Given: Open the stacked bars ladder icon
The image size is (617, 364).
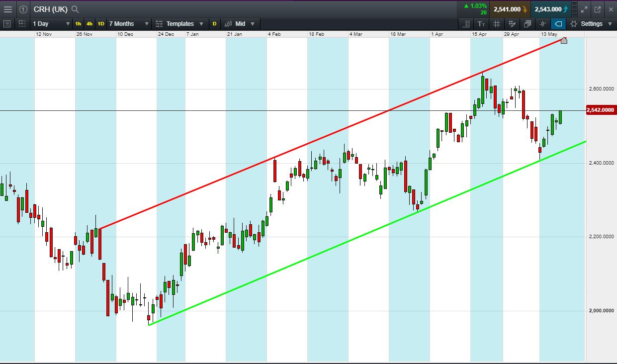Looking at the screenshot, I should coord(574,9).
